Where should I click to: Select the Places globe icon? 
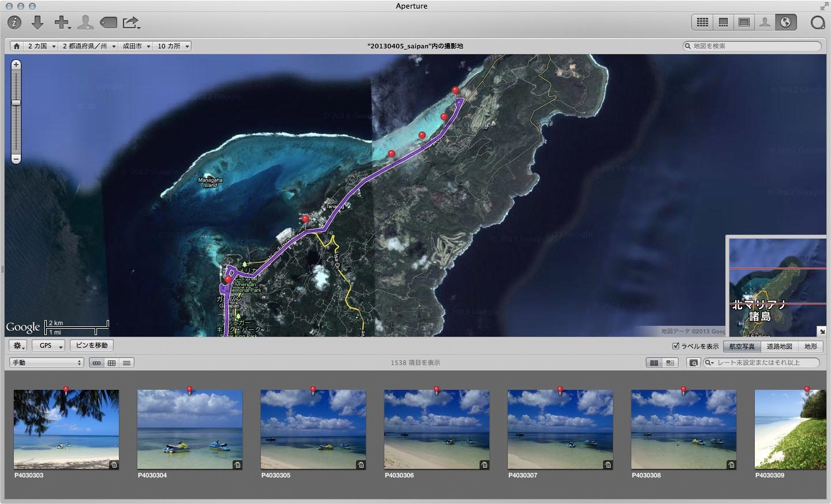(x=785, y=22)
